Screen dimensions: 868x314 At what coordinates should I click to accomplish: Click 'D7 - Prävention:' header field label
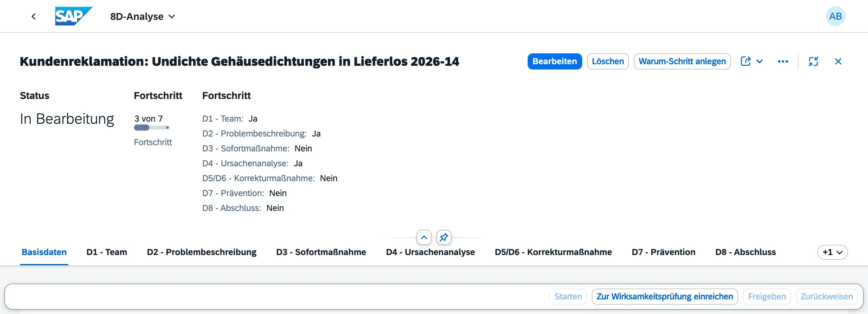coord(233,193)
